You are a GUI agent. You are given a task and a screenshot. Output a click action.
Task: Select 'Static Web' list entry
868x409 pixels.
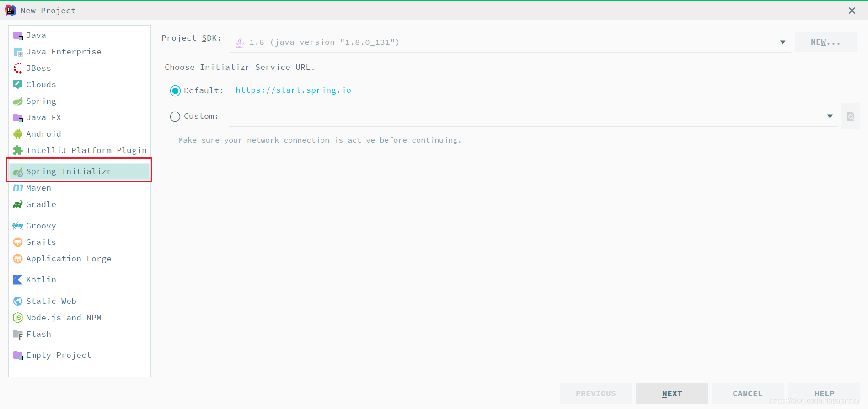(80, 301)
